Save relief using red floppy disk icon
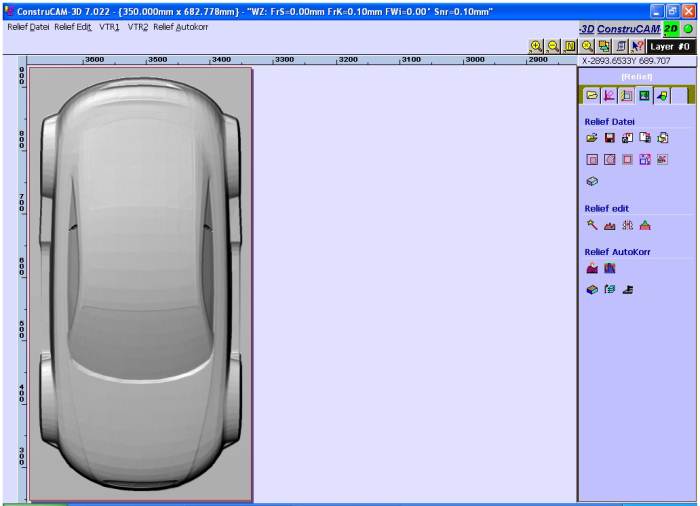This screenshot has height=506, width=700. coord(609,138)
